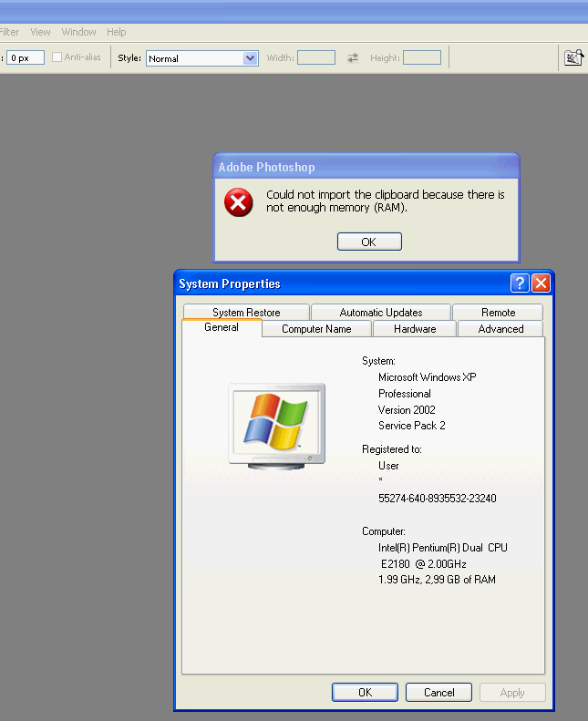The image size is (588, 721).
Task: Click the Width input field
Action: click(316, 57)
